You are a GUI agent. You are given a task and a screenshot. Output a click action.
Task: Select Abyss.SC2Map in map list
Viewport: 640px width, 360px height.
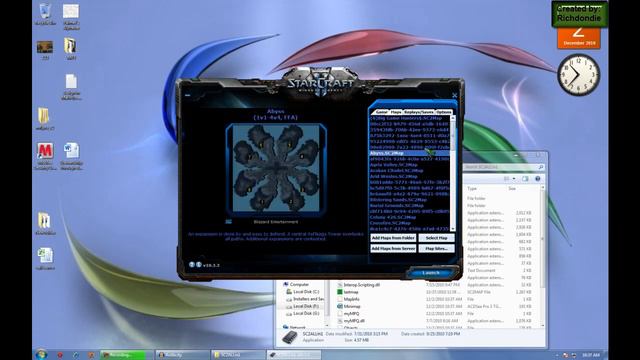click(x=409, y=153)
